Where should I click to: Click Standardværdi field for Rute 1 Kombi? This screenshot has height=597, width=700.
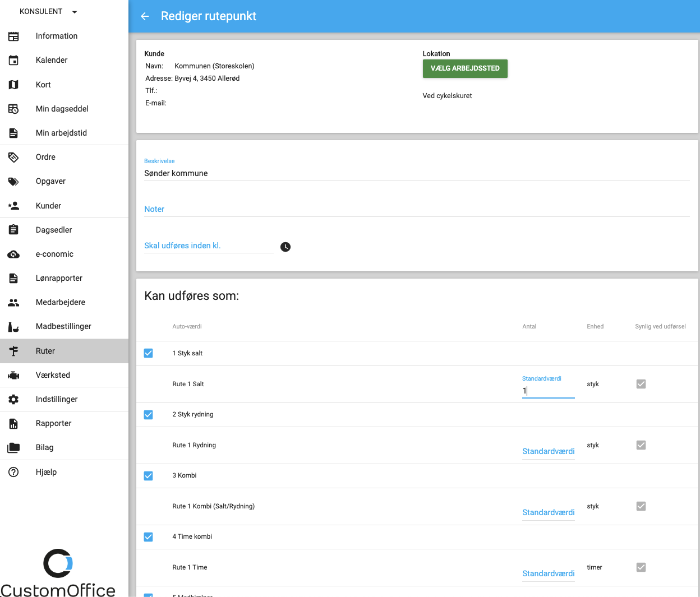(548, 513)
